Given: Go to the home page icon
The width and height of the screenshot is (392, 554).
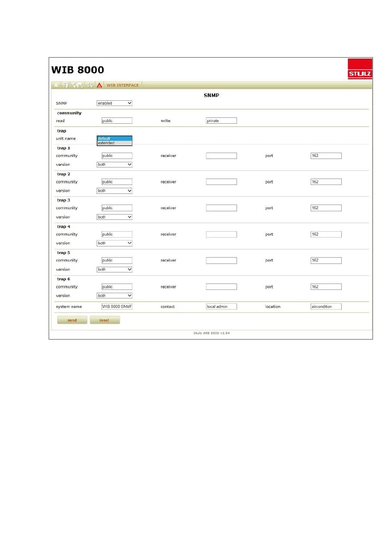Looking at the screenshot, I should 56,85.
